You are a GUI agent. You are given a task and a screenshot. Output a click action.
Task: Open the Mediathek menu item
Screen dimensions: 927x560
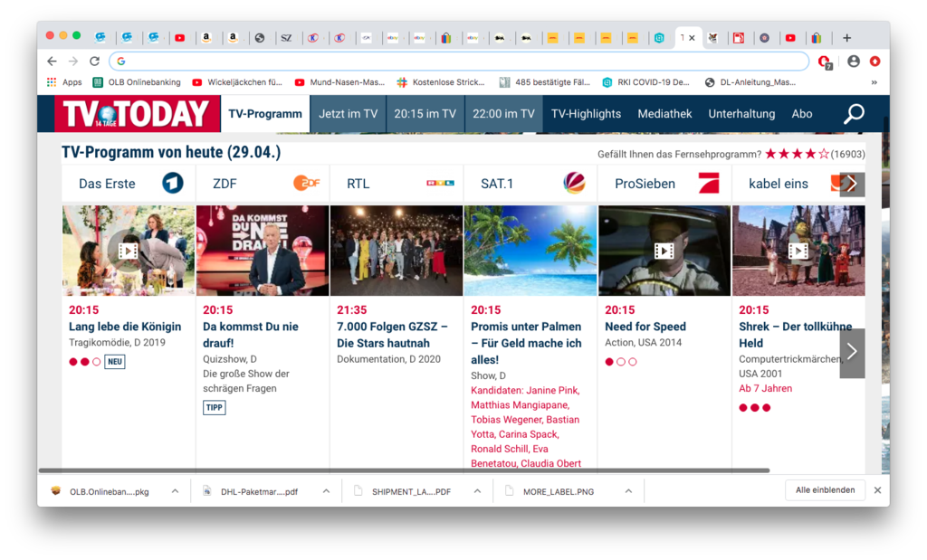664,113
